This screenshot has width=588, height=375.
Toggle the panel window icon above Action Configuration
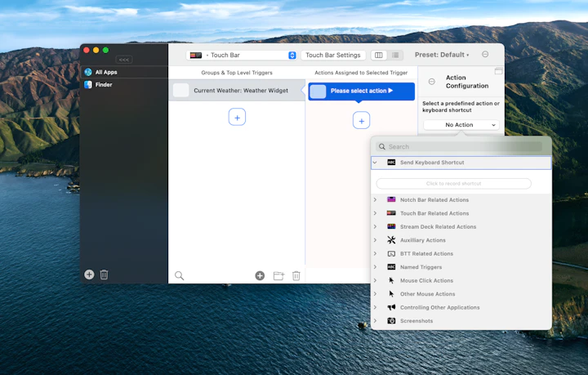click(x=498, y=71)
